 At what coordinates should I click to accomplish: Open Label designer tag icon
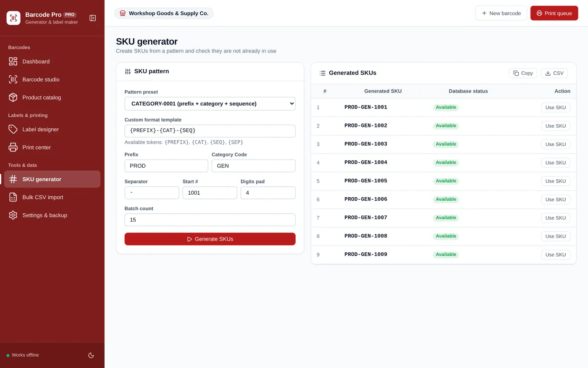coord(13,130)
